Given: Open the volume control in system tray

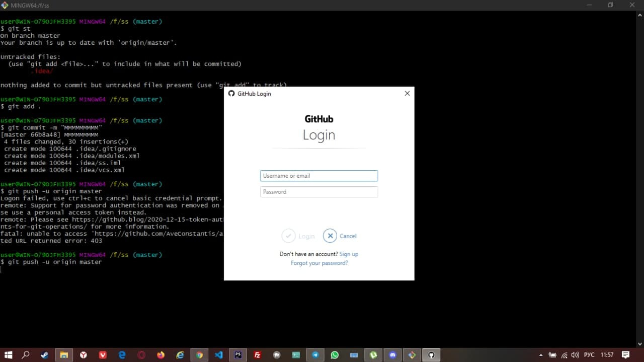Looking at the screenshot, I should pyautogui.click(x=576, y=355).
